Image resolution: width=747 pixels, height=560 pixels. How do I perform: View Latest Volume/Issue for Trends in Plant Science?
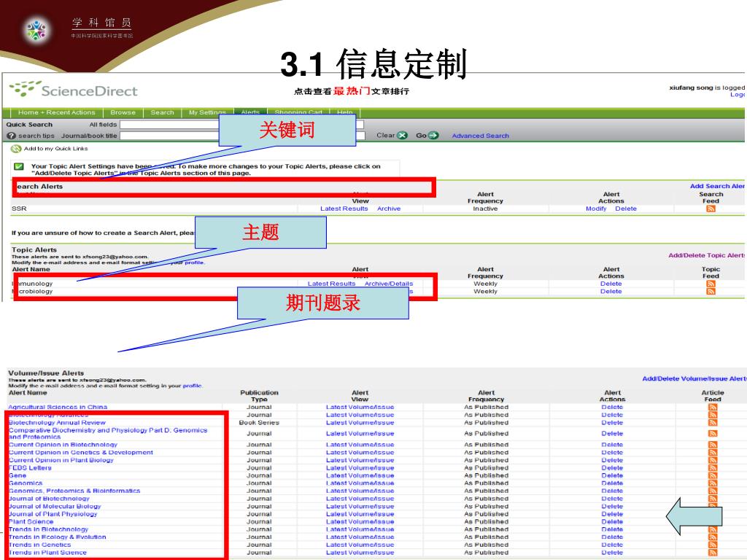click(360, 553)
